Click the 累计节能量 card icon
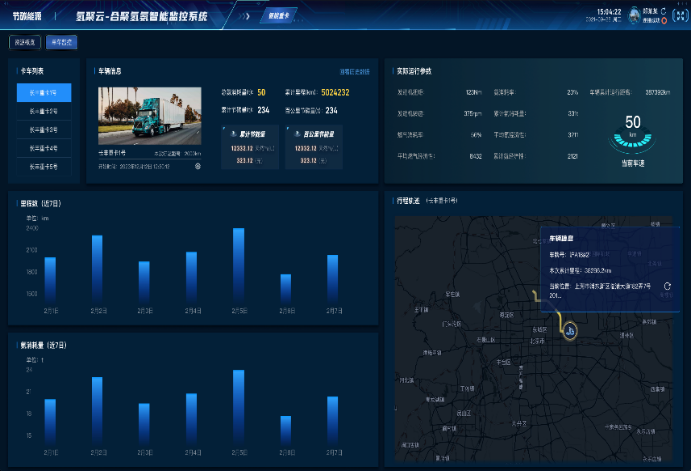The width and height of the screenshot is (691, 471). pyautogui.click(x=234, y=133)
